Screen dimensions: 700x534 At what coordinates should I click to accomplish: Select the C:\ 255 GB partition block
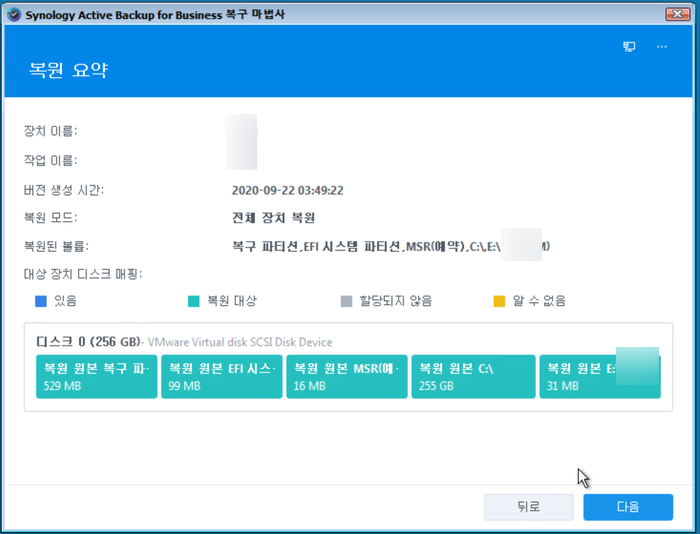473,376
